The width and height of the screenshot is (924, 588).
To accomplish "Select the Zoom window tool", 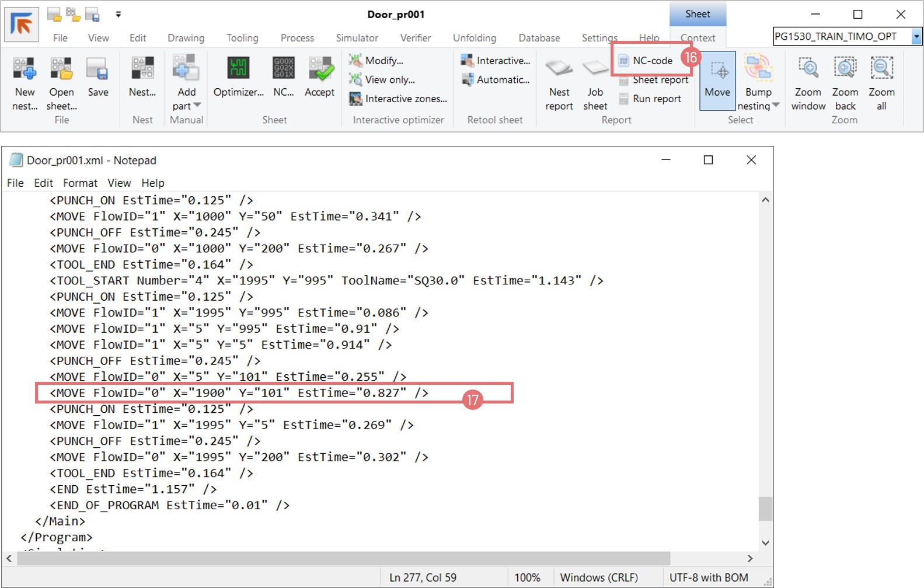I will click(808, 69).
